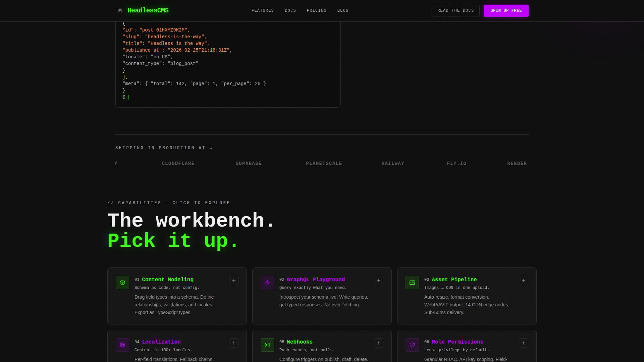The image size is (644, 362).
Task: Click the Cloudflare logo text
Action: click(x=178, y=164)
